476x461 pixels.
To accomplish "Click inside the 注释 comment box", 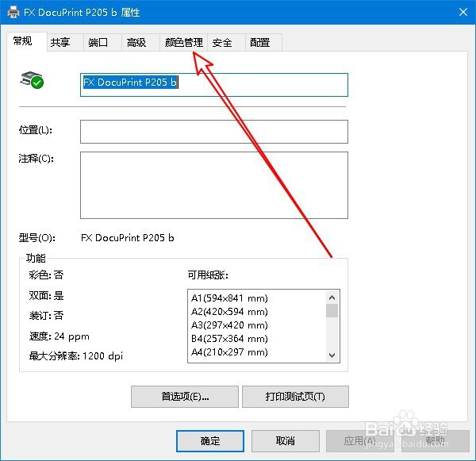I will [214, 185].
